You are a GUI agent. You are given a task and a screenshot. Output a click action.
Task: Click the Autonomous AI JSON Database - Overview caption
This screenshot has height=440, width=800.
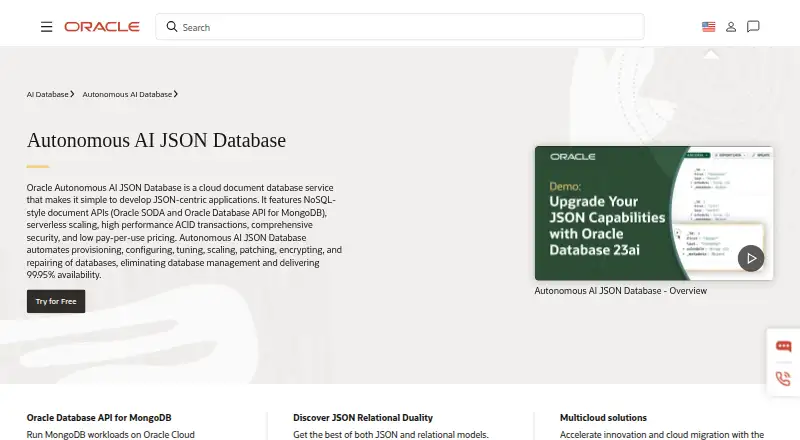tap(620, 291)
